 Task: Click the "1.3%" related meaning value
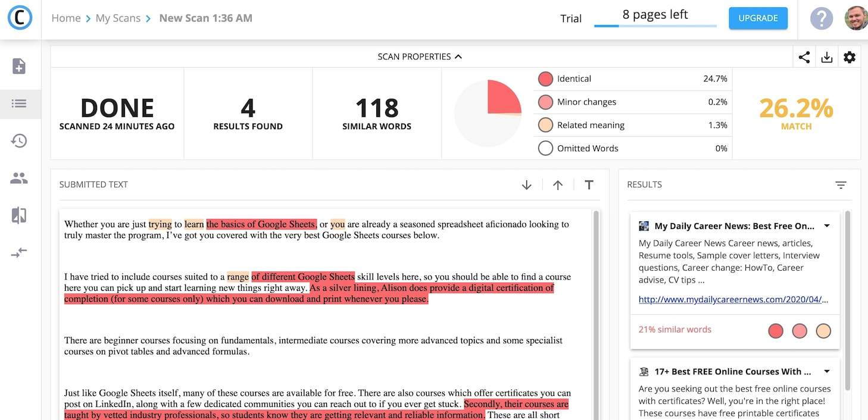(718, 126)
